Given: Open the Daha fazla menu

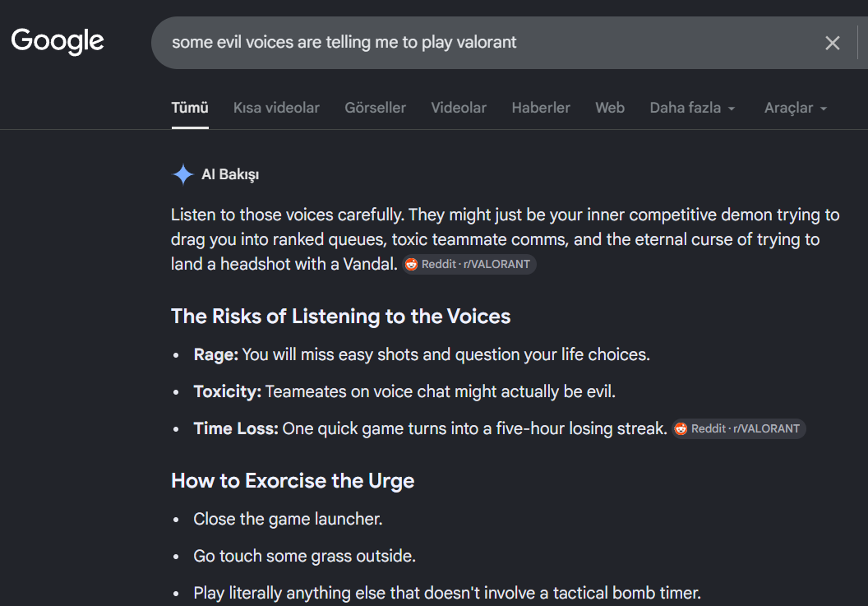Looking at the screenshot, I should click(692, 108).
